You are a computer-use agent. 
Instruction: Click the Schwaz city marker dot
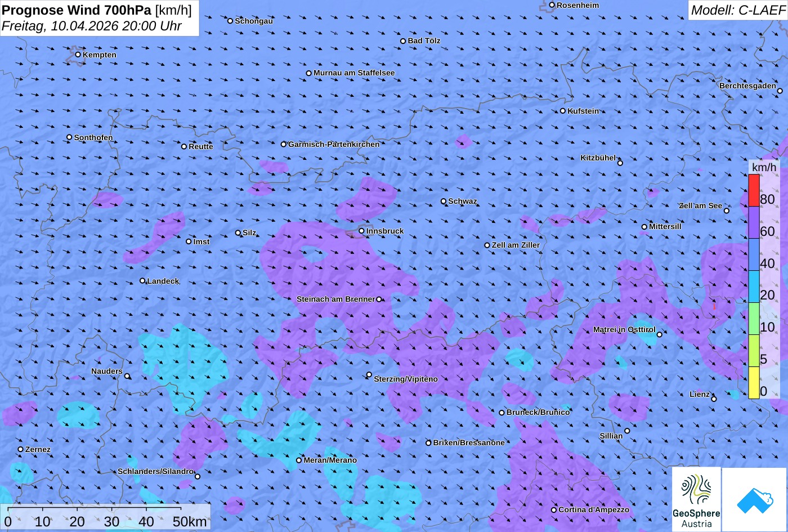pyautogui.click(x=444, y=201)
